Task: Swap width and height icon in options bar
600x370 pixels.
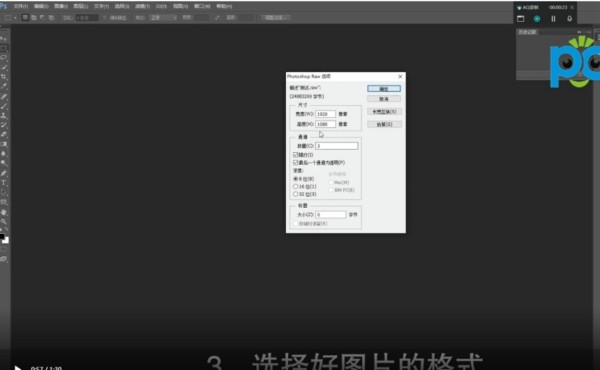Action: 217,18
